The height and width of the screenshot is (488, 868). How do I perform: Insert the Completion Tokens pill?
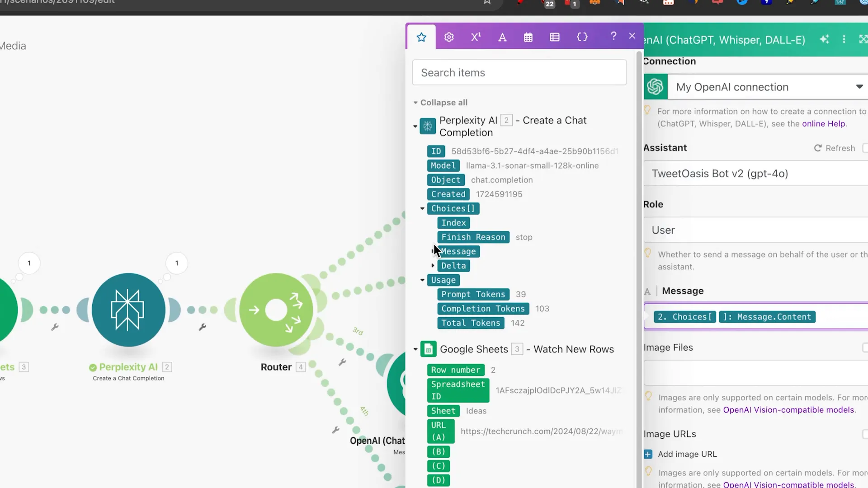(x=483, y=309)
